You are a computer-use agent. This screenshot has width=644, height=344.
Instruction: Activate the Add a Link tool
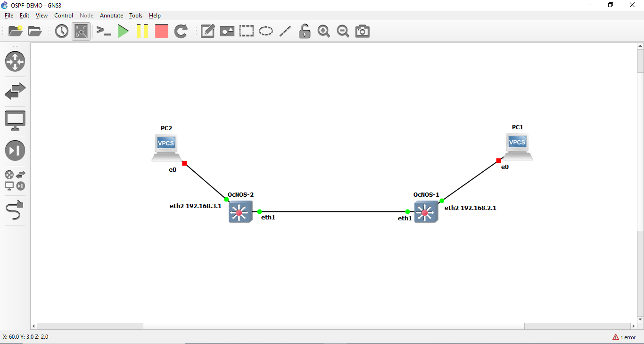tap(15, 211)
